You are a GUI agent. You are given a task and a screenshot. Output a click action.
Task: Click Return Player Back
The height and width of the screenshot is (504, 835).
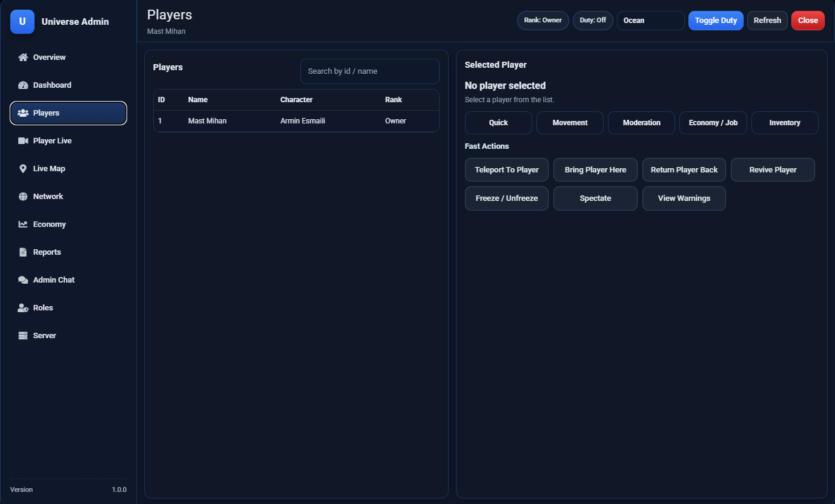click(684, 170)
